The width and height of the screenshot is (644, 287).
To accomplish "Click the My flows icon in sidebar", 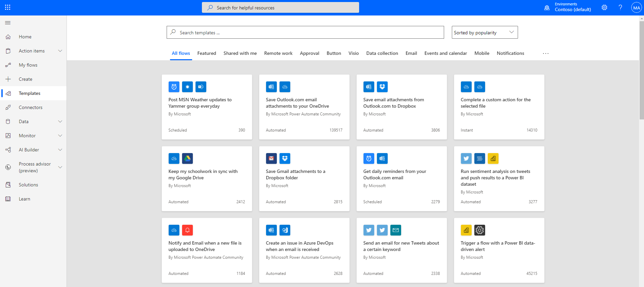I will (8, 65).
